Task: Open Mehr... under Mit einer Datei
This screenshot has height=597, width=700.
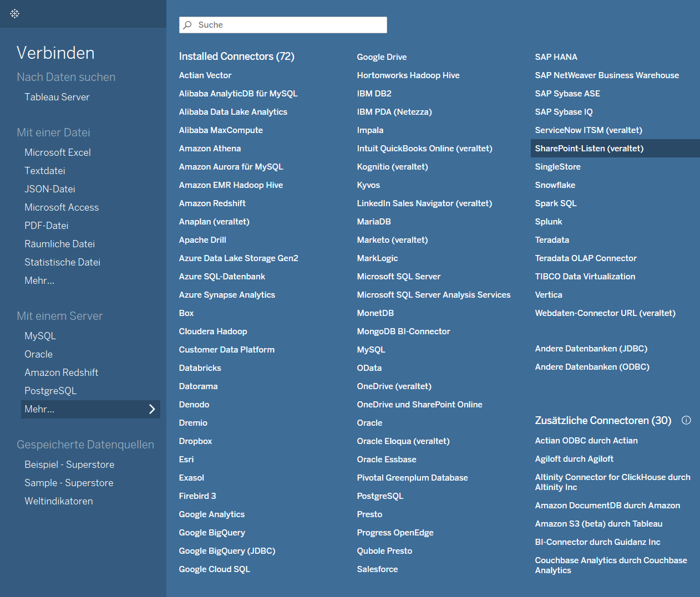Action: (x=39, y=280)
